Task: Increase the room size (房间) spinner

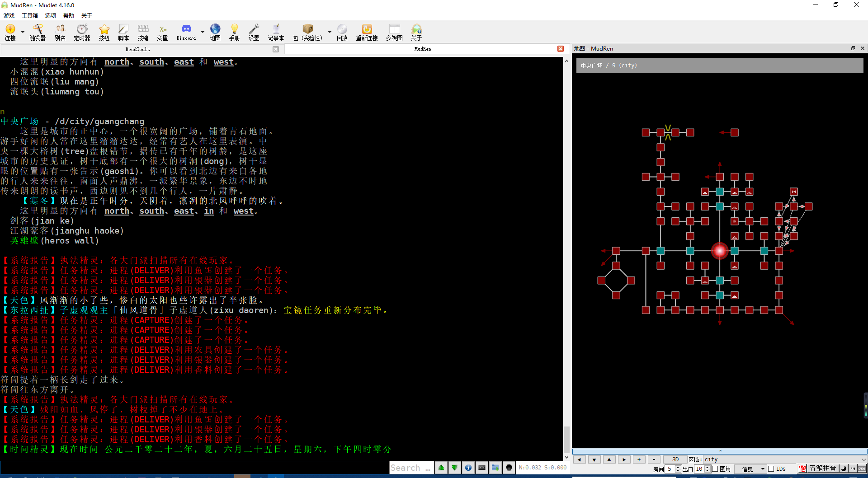Action: click(x=678, y=467)
